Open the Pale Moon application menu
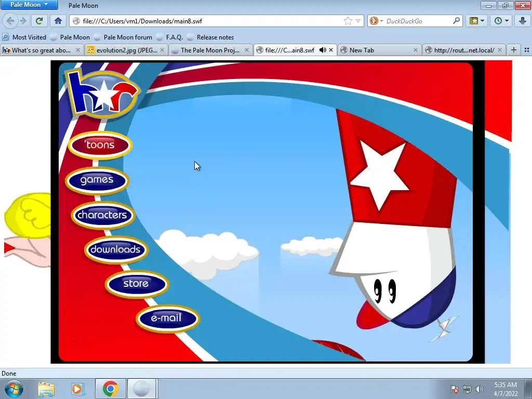Image resolution: width=532 pixels, height=399 pixels. [x=29, y=5]
